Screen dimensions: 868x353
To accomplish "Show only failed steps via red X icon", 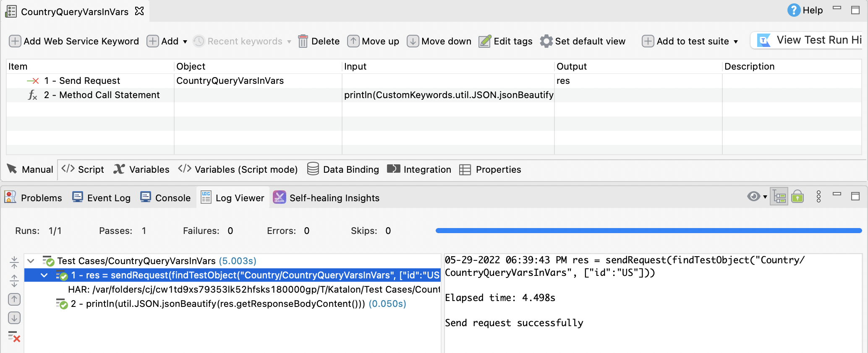I will (x=14, y=337).
